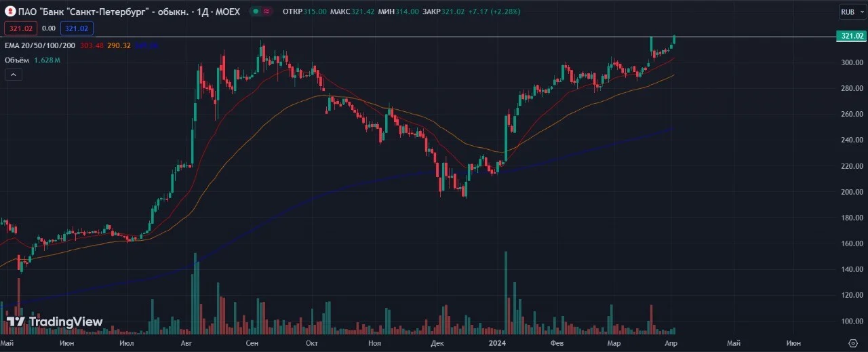Click the red EMA value 303.48
868x352 pixels.
click(91, 45)
